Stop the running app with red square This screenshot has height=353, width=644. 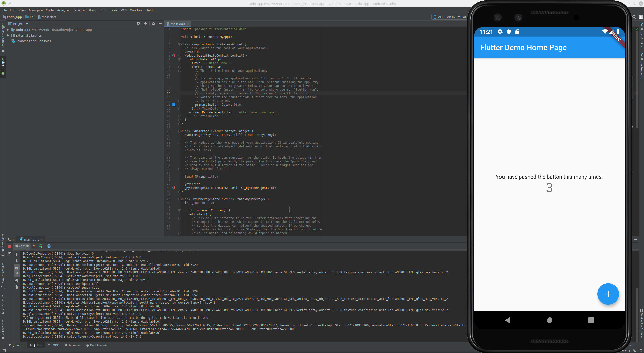[9, 246]
